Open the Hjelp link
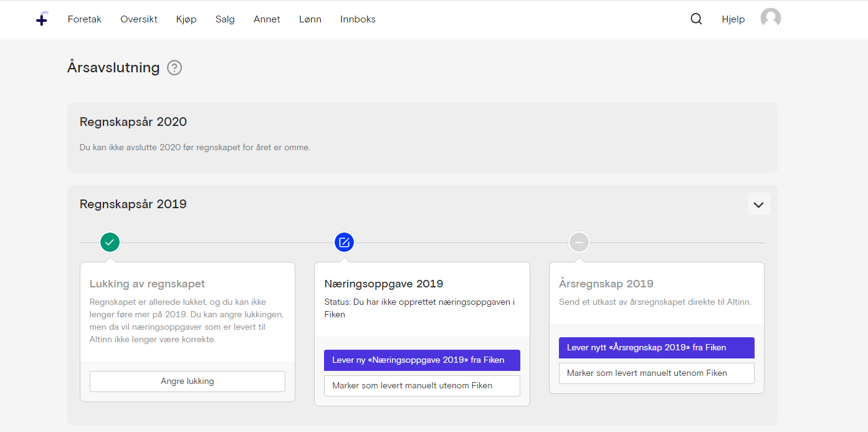 point(733,19)
